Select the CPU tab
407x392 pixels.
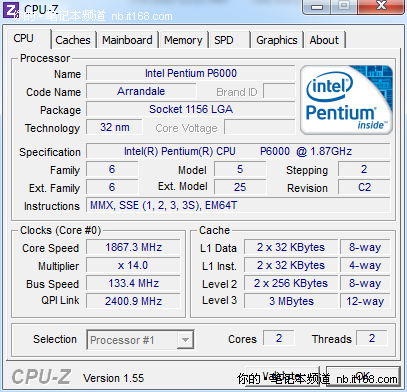pyautogui.click(x=23, y=38)
